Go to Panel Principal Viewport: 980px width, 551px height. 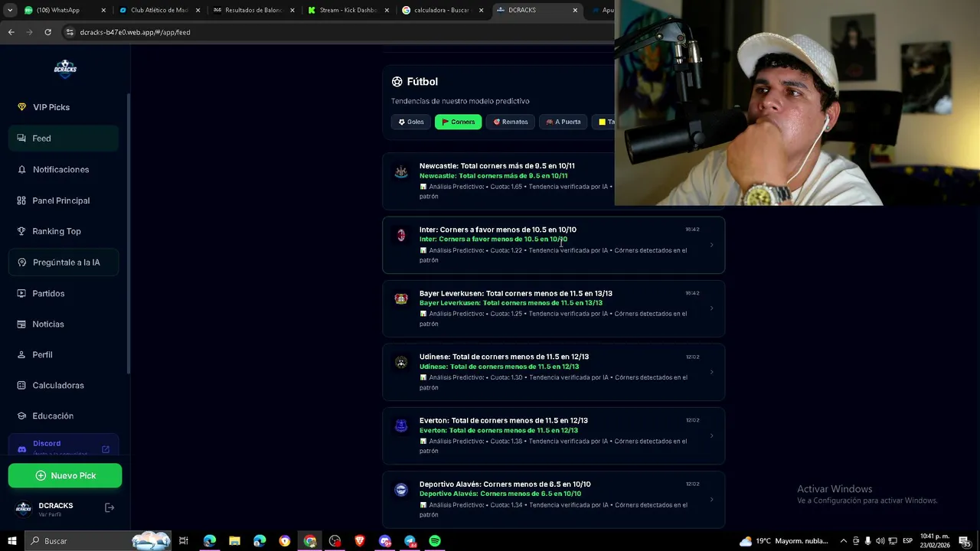[64, 201]
